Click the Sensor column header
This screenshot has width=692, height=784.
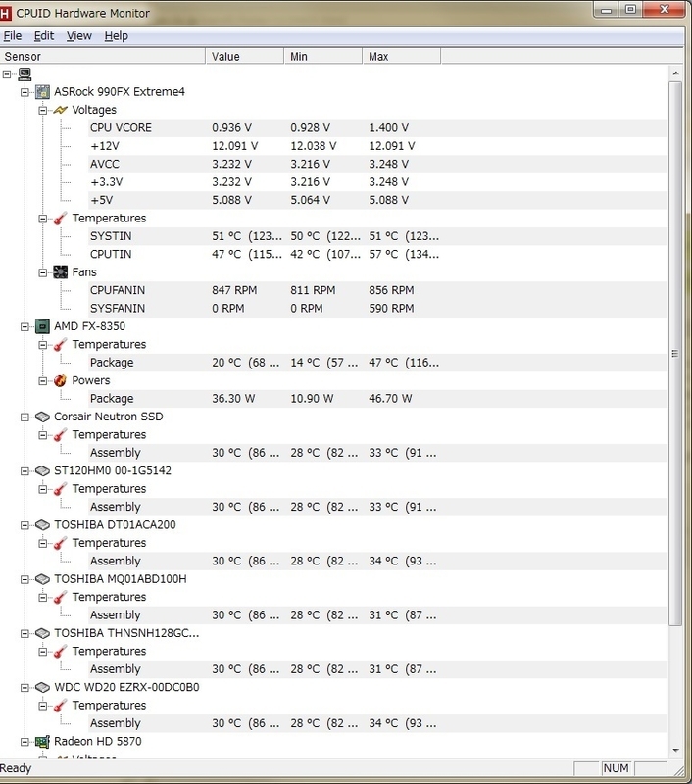tap(103, 57)
